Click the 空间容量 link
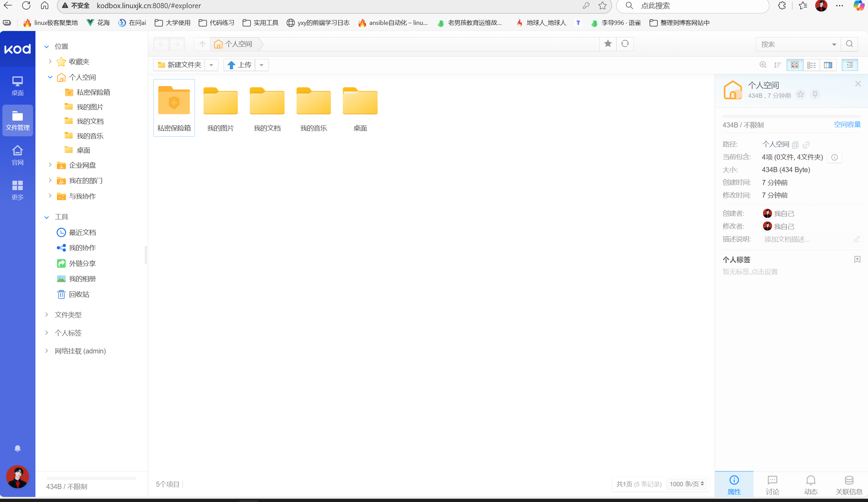Screen dimensions: 868x502 (847, 124)
